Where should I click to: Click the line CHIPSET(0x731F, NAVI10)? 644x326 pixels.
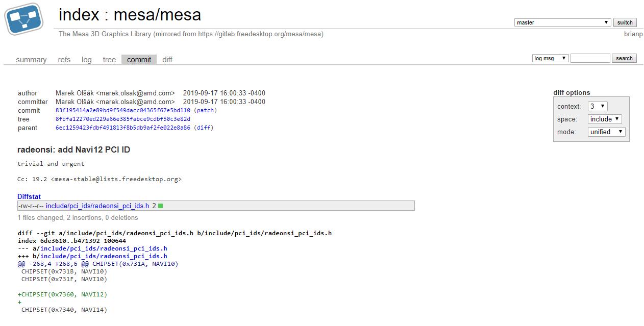coord(64,279)
